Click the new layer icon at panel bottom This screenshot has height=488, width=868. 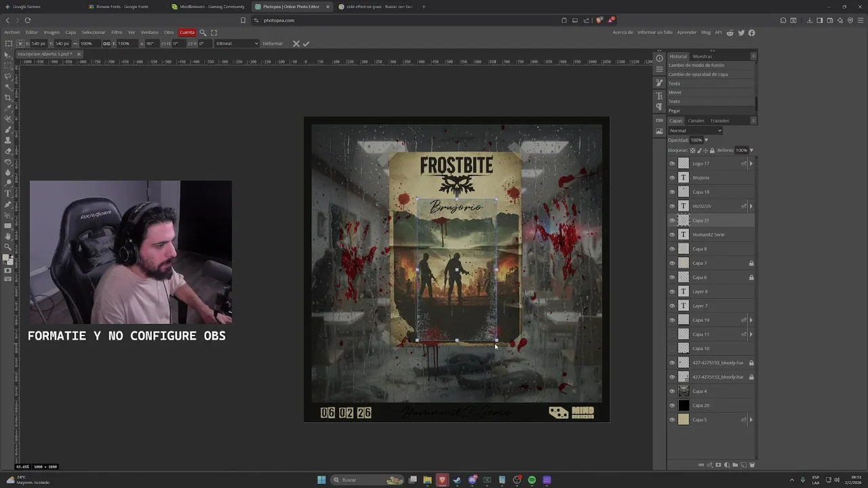click(x=744, y=465)
